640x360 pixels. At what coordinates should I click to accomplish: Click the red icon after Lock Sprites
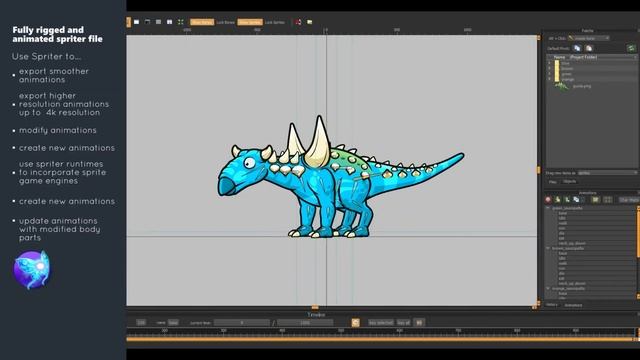click(x=298, y=22)
